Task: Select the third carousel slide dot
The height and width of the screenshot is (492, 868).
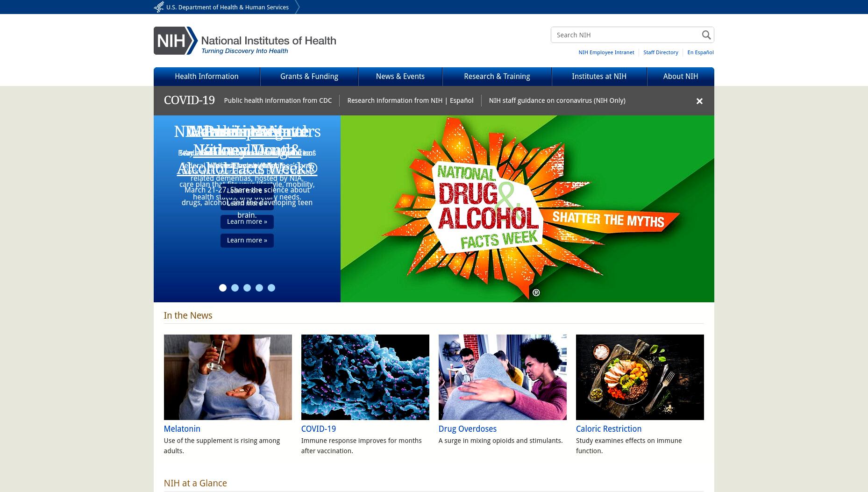Action: pos(247,288)
